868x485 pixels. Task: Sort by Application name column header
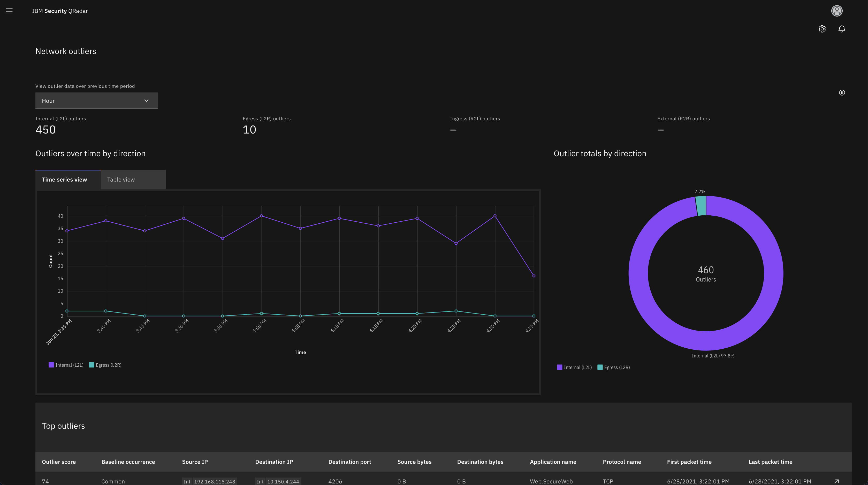point(553,462)
